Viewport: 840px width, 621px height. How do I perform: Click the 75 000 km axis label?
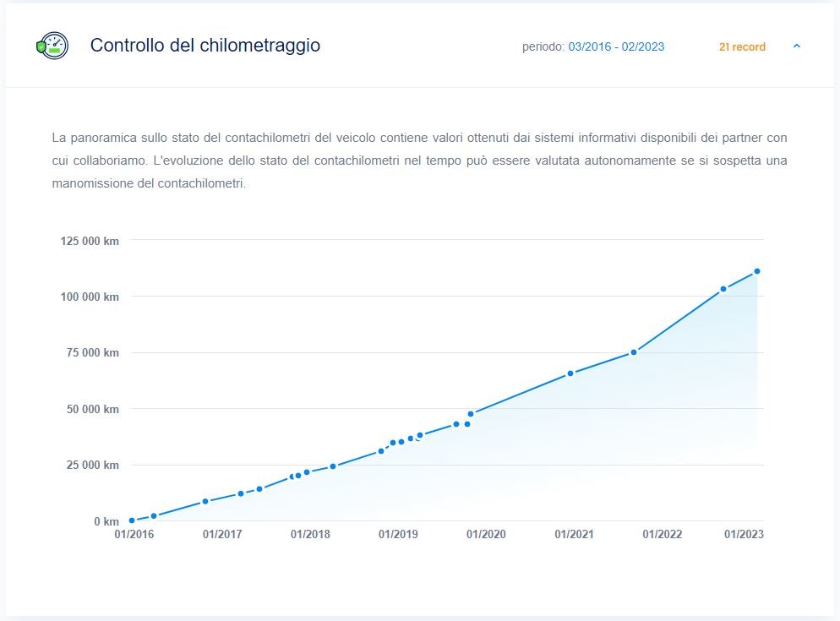point(93,352)
